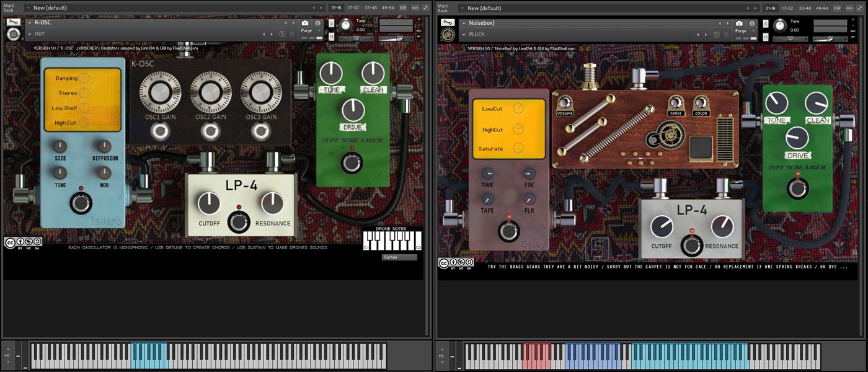The width and height of the screenshot is (868, 372).
Task: Click the Creative Commons badge under K-OSC
Action: click(23, 243)
